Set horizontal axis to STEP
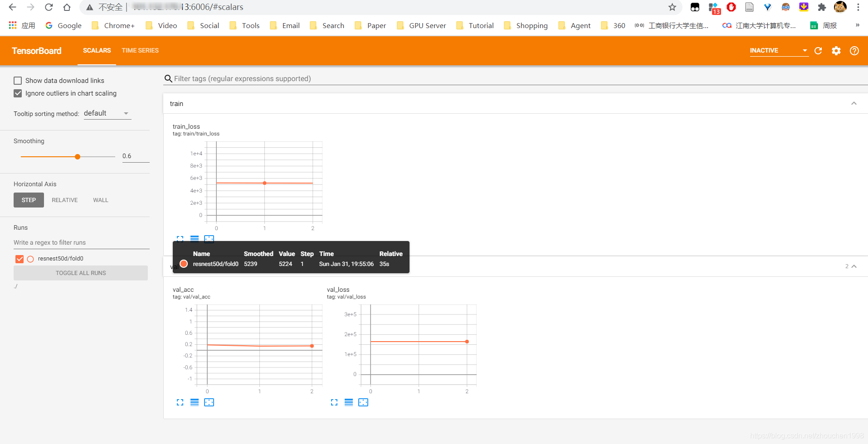This screenshot has width=868, height=444. [29, 200]
